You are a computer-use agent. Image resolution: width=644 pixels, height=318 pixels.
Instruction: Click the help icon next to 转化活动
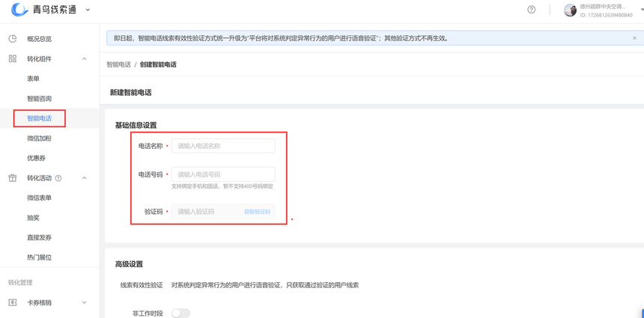(58, 178)
